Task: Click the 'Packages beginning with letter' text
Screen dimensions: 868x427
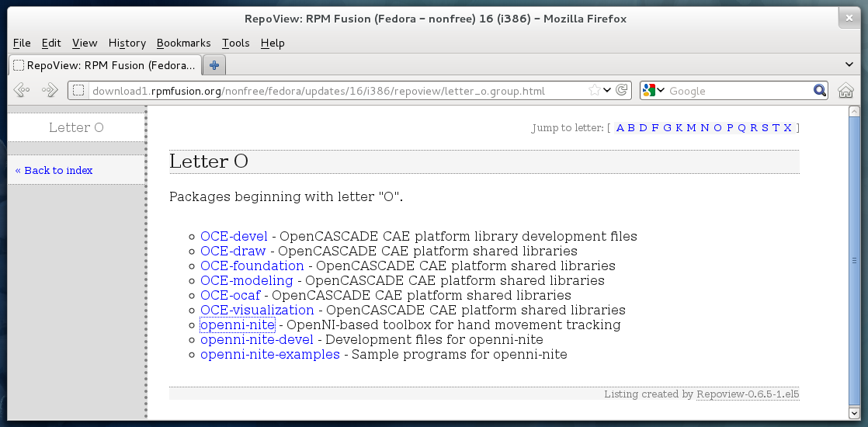Action: tap(286, 196)
